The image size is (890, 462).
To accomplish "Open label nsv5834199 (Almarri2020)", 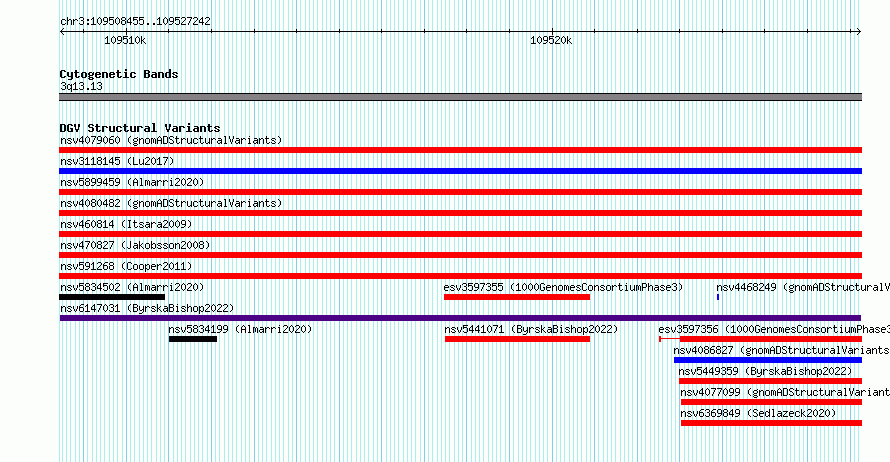I will click(240, 329).
